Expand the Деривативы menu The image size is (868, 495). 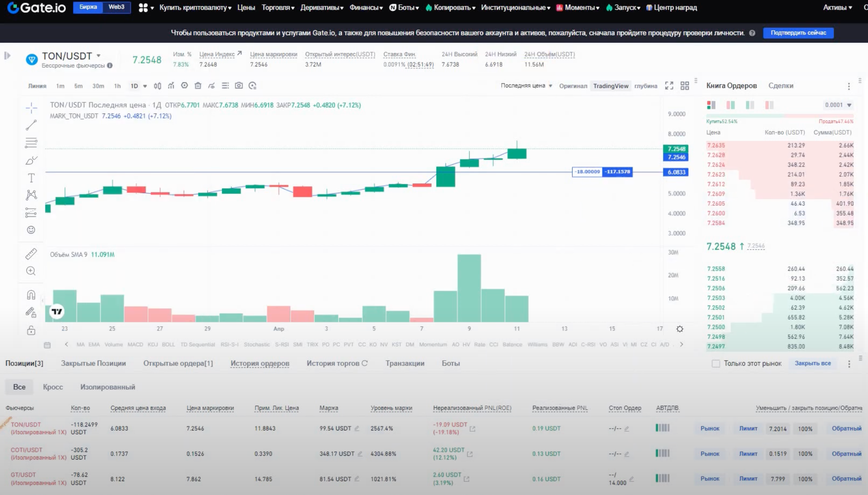tap(322, 8)
